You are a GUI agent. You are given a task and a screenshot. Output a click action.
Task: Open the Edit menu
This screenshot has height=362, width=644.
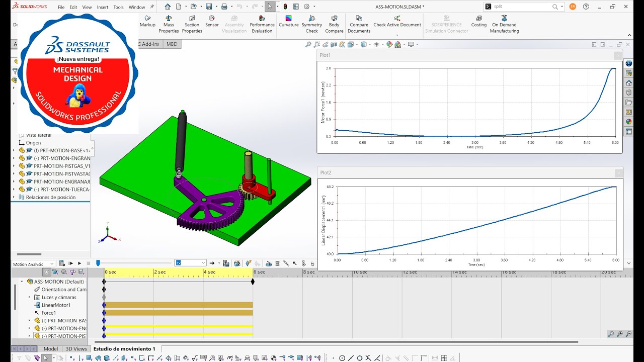point(73,7)
